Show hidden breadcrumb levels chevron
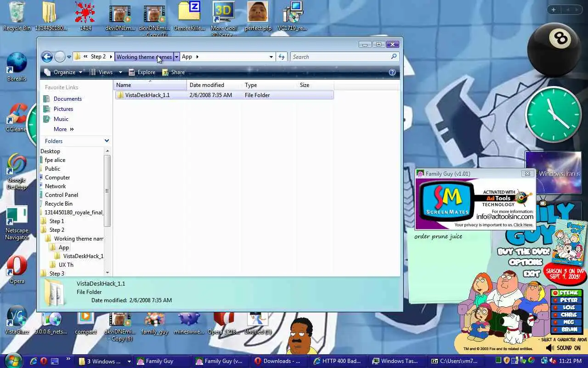This screenshot has height=368, width=588. 85,57
